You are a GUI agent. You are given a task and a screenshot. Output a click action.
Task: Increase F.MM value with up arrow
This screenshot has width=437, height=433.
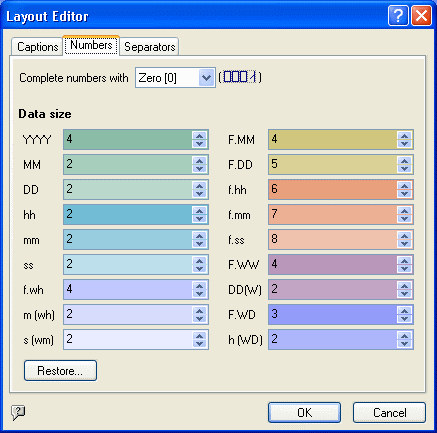(405, 136)
